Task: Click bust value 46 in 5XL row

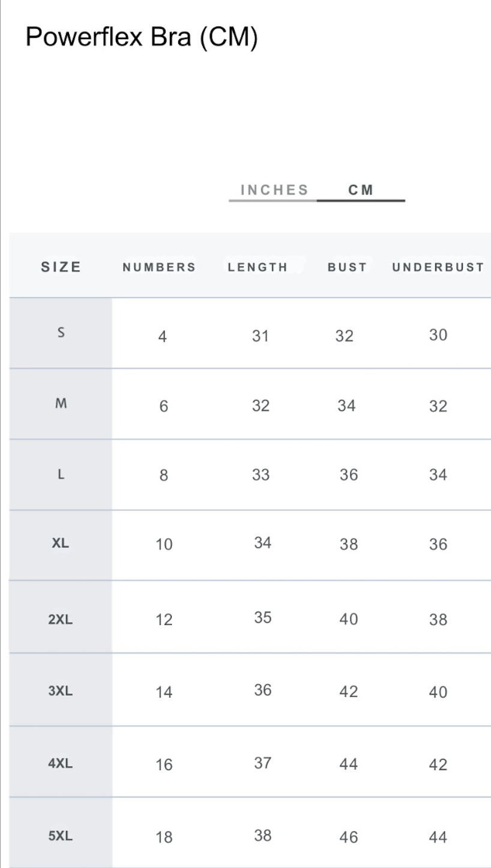Action: coord(348,837)
